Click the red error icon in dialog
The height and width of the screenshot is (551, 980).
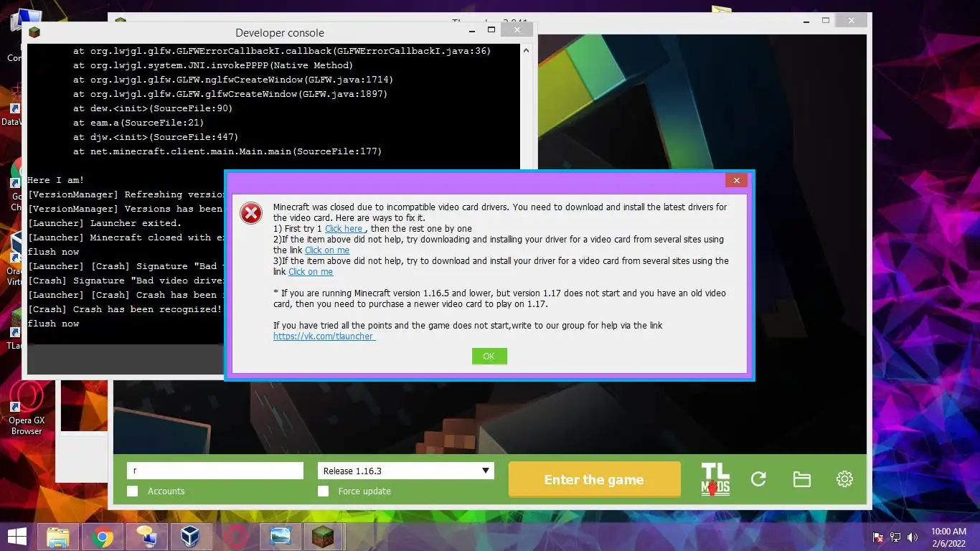tap(251, 212)
